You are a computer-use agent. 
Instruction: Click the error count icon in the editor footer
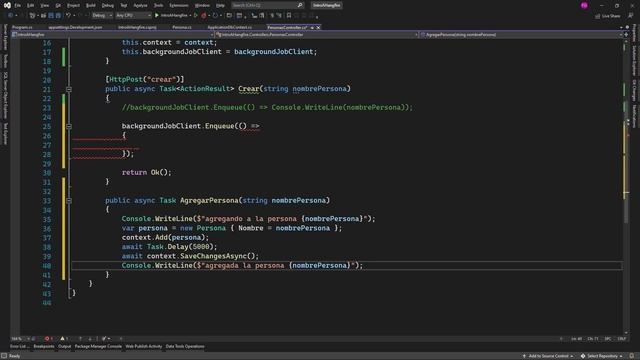pos(48,338)
